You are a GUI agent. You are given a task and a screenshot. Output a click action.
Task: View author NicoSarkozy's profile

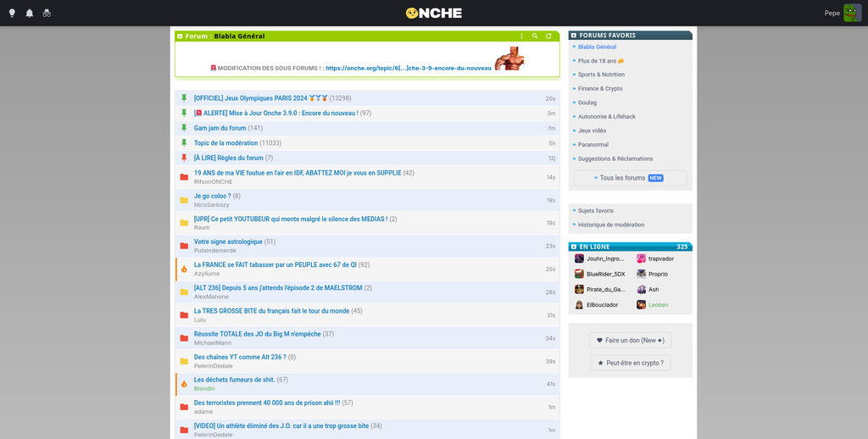pos(211,205)
